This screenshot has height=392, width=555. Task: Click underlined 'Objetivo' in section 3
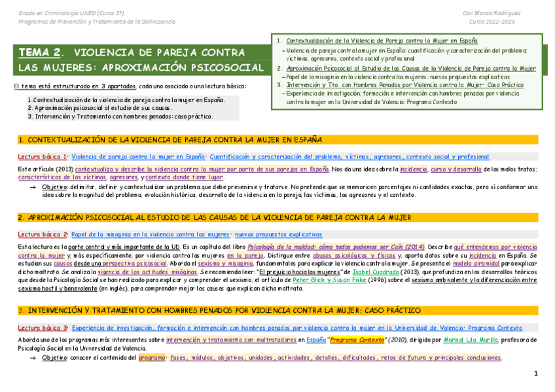54,358
